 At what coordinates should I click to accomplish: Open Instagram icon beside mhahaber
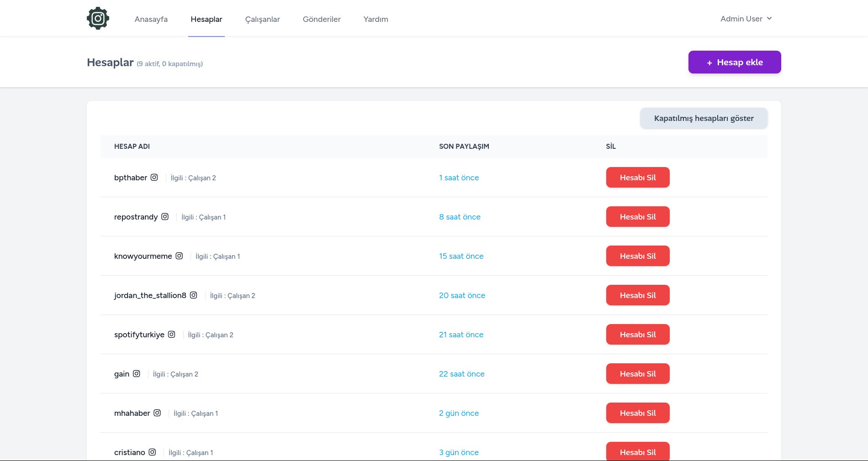pos(157,413)
